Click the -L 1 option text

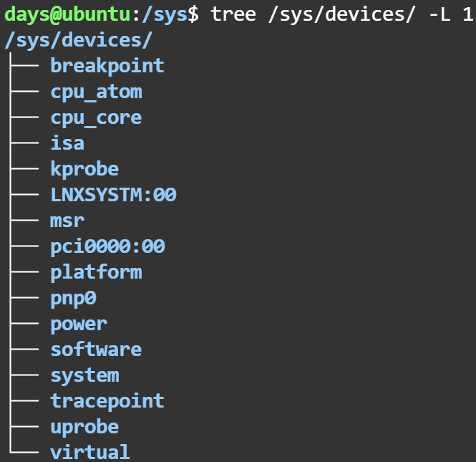(451, 14)
